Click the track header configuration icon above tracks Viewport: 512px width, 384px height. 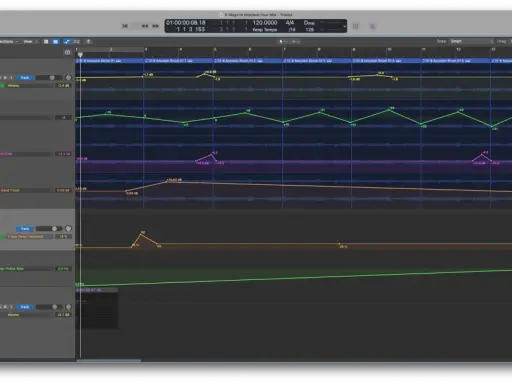[x=67, y=52]
